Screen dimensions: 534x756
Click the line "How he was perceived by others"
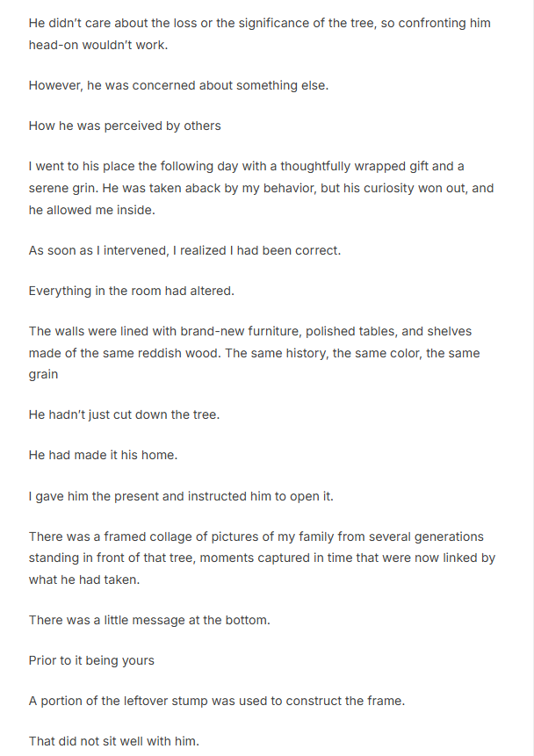pyautogui.click(x=125, y=126)
